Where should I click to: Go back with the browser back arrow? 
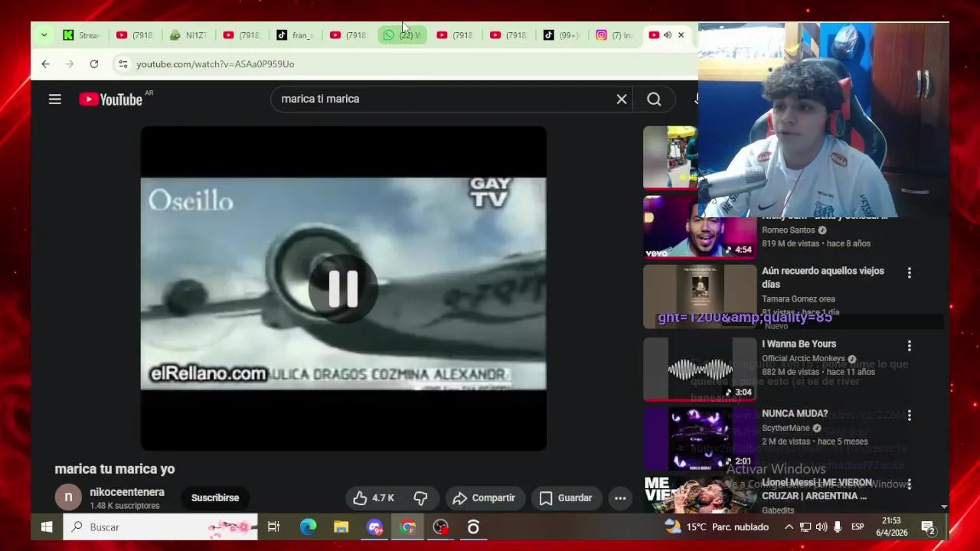[45, 64]
